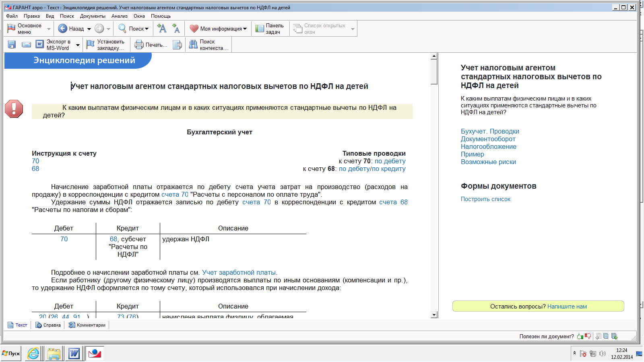The image size is (644, 362).
Task: Click the red exclamation warning icon
Action: pyautogui.click(x=14, y=109)
